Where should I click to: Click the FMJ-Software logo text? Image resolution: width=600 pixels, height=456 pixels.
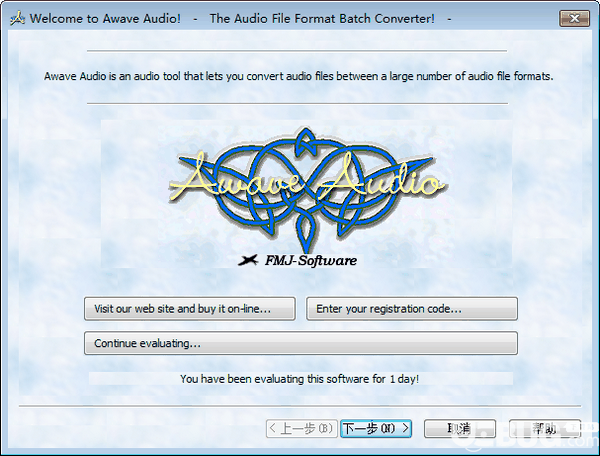tap(311, 261)
